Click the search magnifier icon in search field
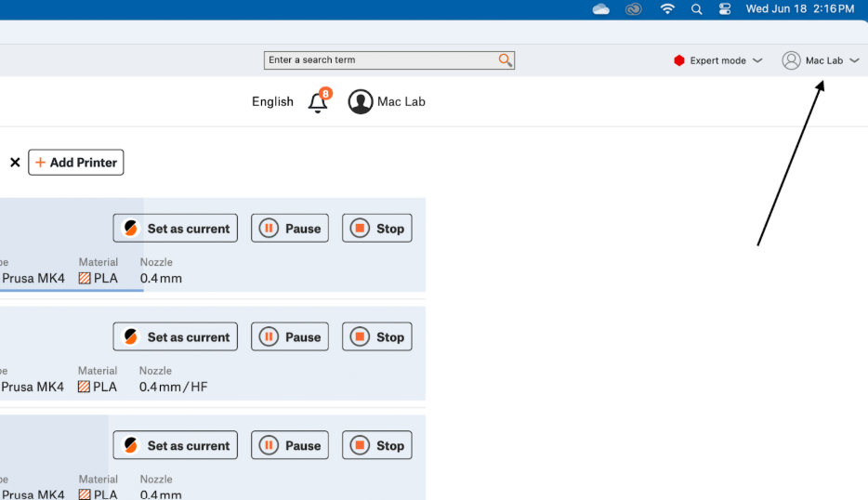Screen dimensions: 868x500 (505, 60)
